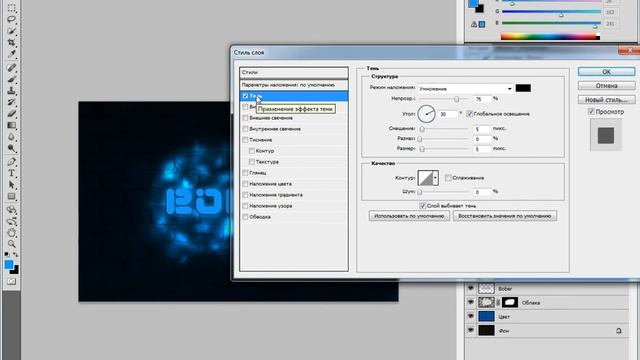Select the Eyedropper tool

tap(11, 53)
